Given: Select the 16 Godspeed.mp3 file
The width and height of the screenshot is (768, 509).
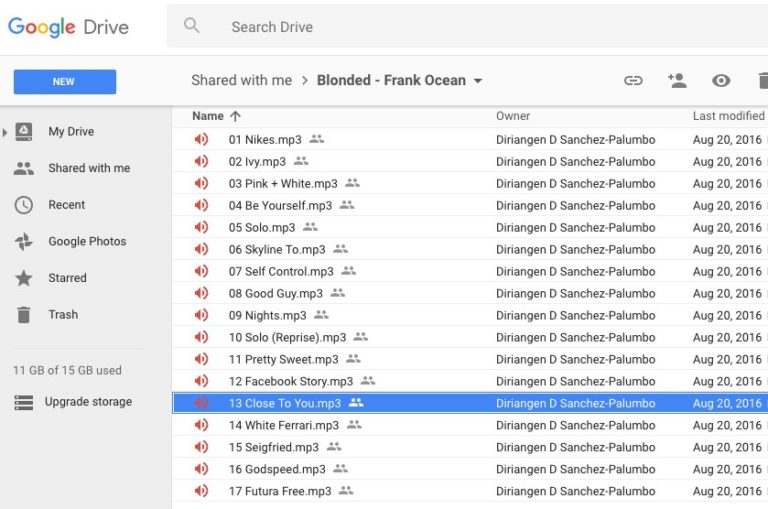Looking at the screenshot, I should point(277,469).
